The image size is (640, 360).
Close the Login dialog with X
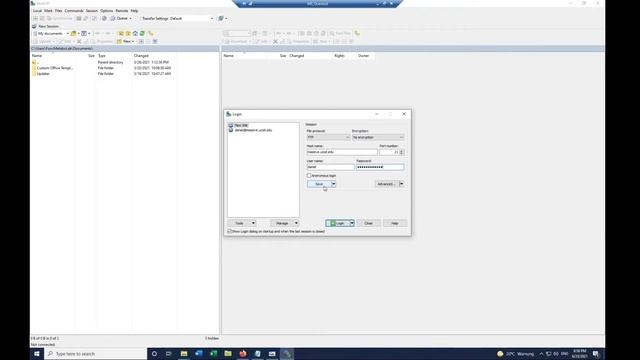[404, 114]
